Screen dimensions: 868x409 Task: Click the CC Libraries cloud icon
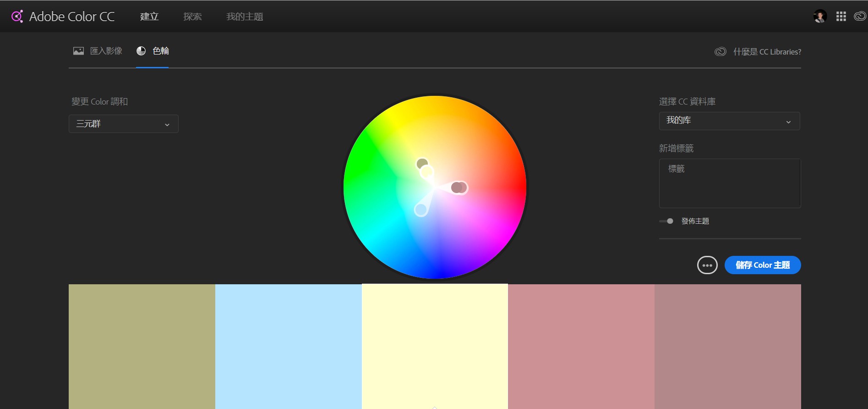point(721,52)
